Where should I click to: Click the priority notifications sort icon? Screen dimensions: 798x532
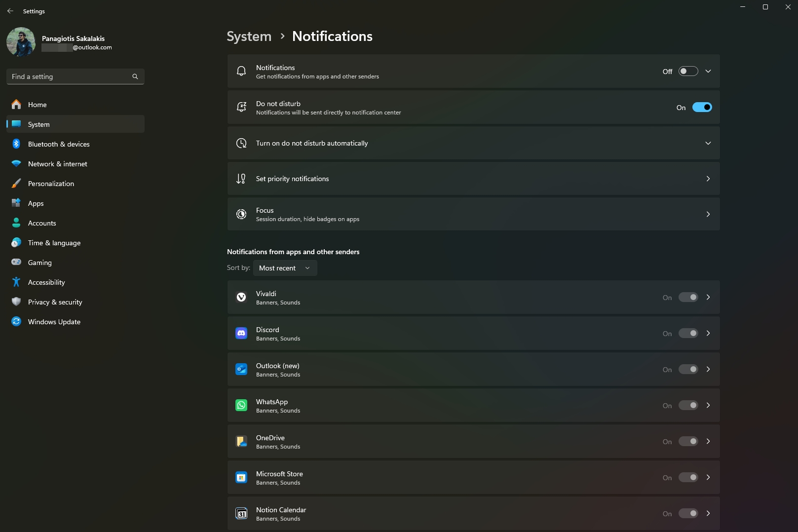click(x=241, y=179)
